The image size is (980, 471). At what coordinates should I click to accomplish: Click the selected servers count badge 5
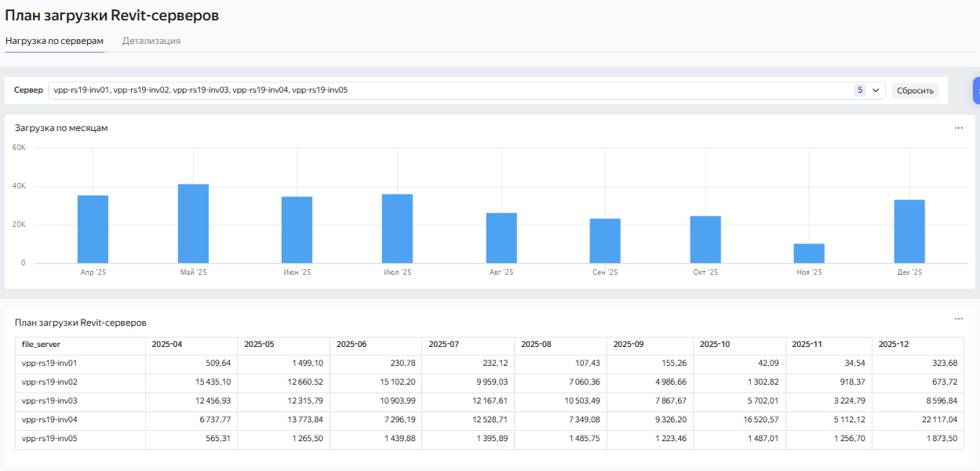(860, 90)
